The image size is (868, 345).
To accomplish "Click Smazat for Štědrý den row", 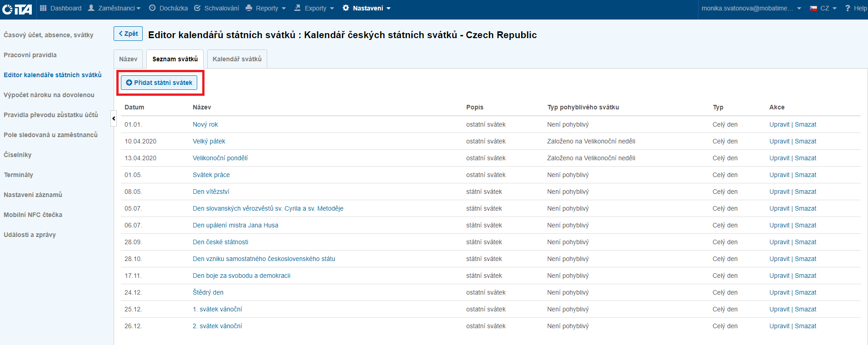I will (x=805, y=292).
